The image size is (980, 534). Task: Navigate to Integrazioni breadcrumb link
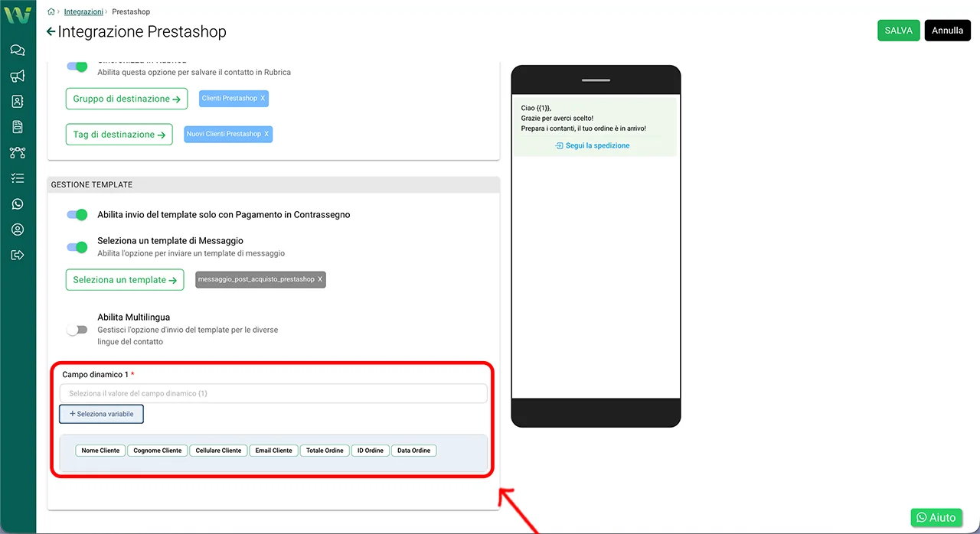tap(83, 12)
